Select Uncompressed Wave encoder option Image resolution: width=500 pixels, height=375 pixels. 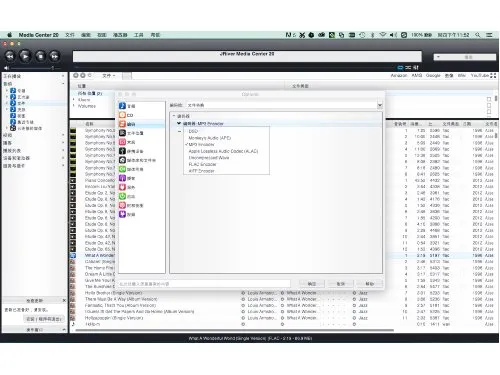[209, 158]
